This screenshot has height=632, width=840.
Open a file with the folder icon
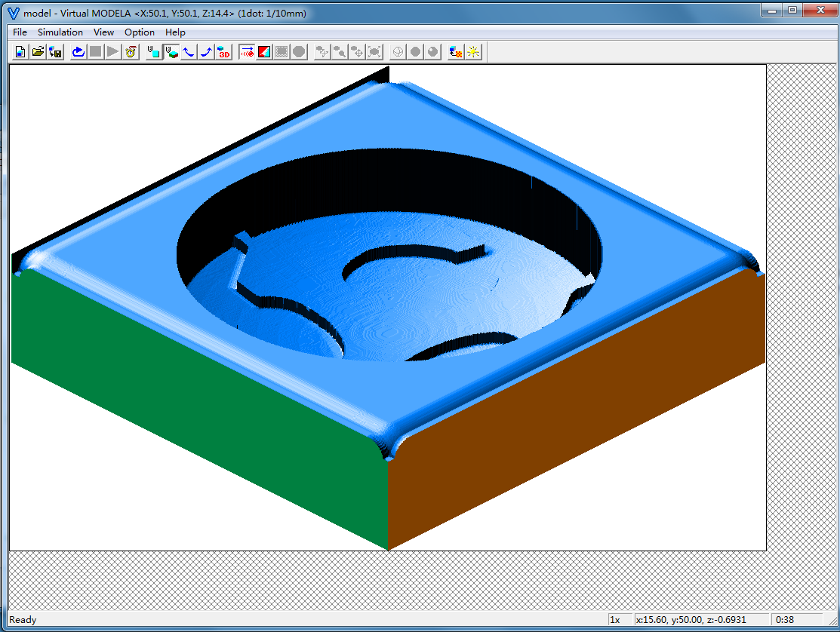(38, 52)
